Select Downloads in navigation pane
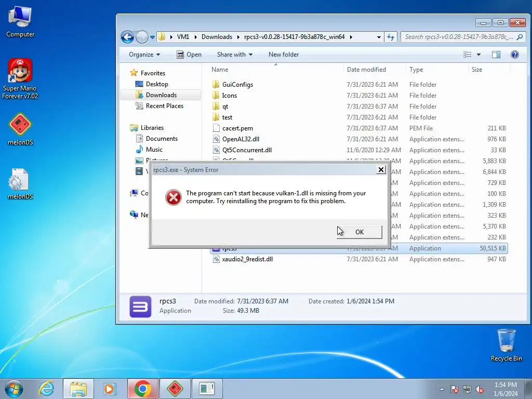 tap(161, 95)
